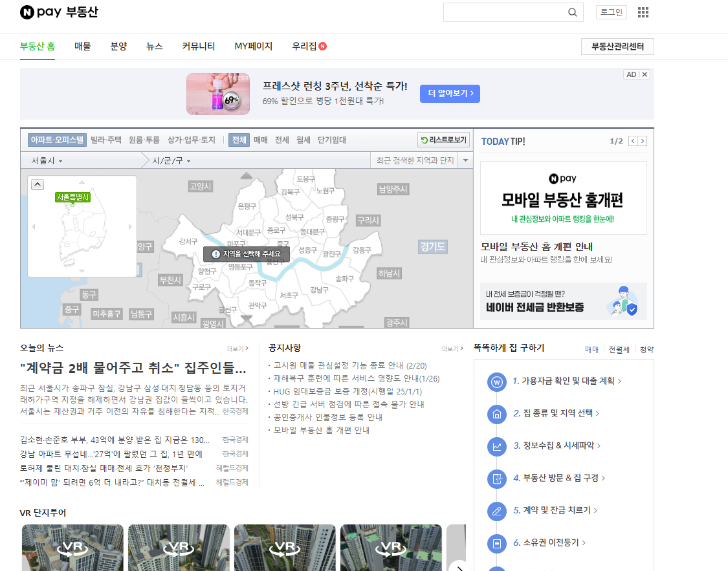Switch to 전월세 home-buying guide tab
The height and width of the screenshot is (571, 728).
[x=619, y=349]
